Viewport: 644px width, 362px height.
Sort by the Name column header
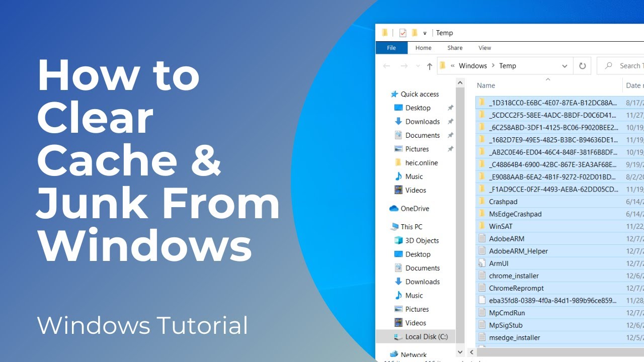486,85
